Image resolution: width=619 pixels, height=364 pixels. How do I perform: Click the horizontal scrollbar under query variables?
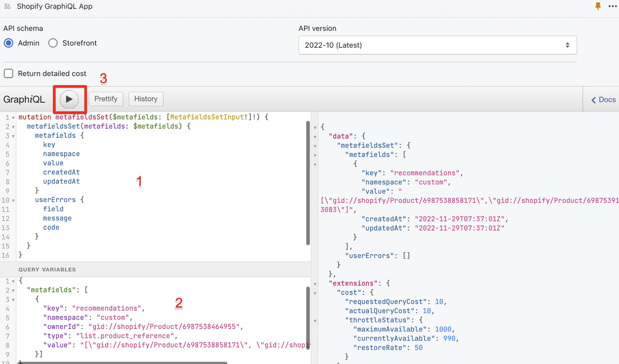point(122,363)
